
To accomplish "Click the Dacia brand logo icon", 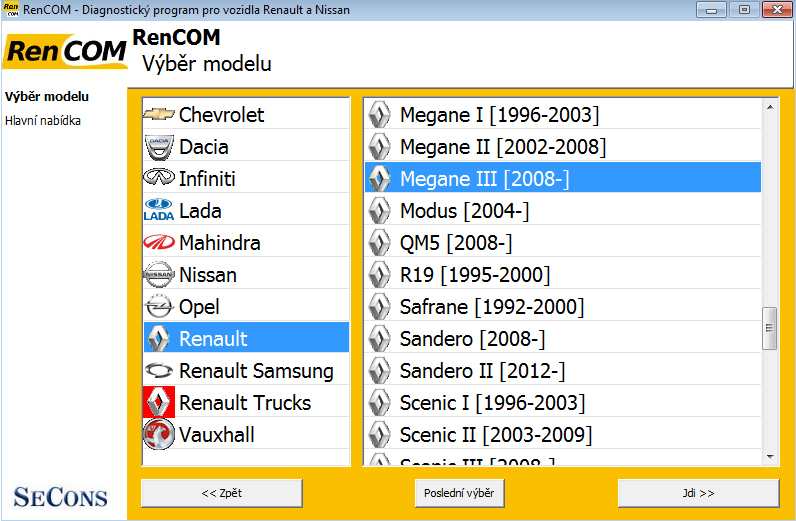I will 159,147.
